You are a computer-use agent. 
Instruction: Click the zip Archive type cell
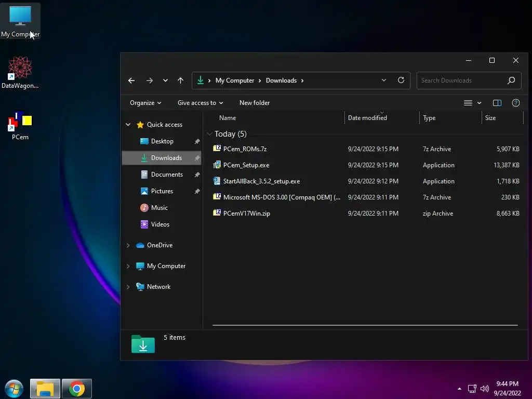click(437, 214)
